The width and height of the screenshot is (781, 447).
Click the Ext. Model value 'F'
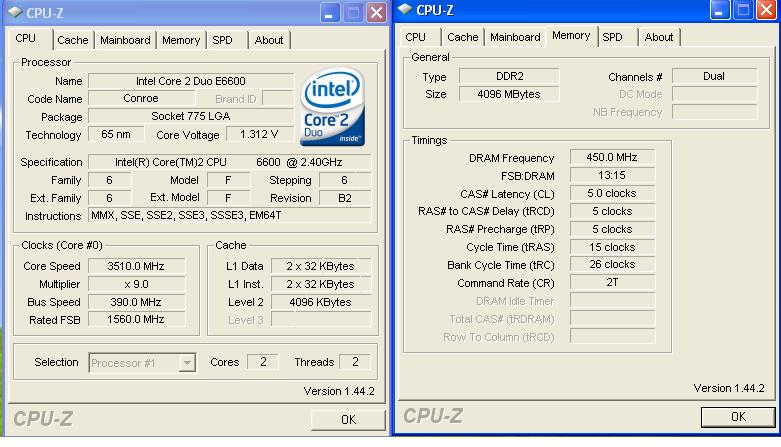point(228,198)
